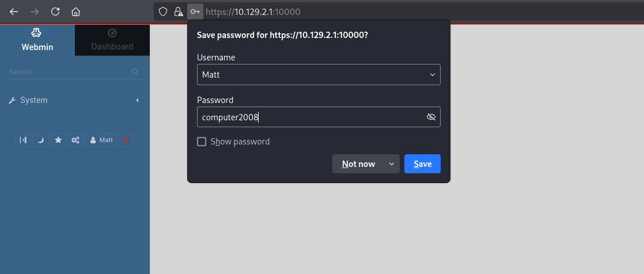Click the red logout icon
Screen dimensions: 644x274
[x=126, y=140]
